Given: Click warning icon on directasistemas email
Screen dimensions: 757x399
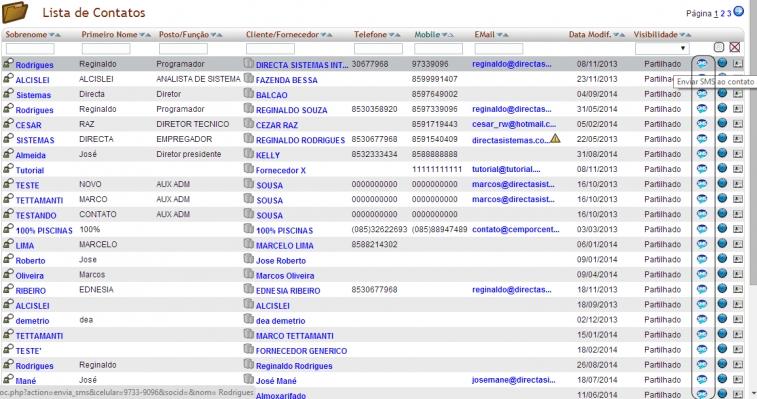Looking at the screenshot, I should click(x=555, y=139).
